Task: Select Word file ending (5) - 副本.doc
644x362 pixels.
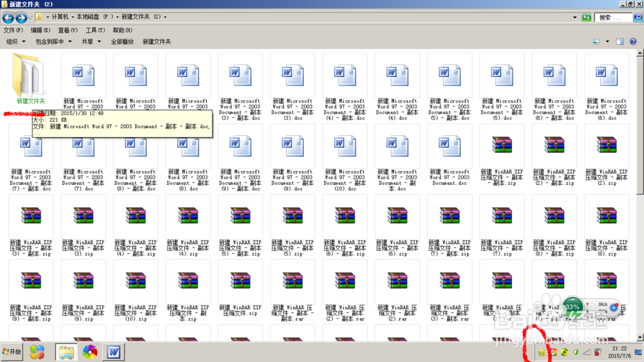Action: 450,87
